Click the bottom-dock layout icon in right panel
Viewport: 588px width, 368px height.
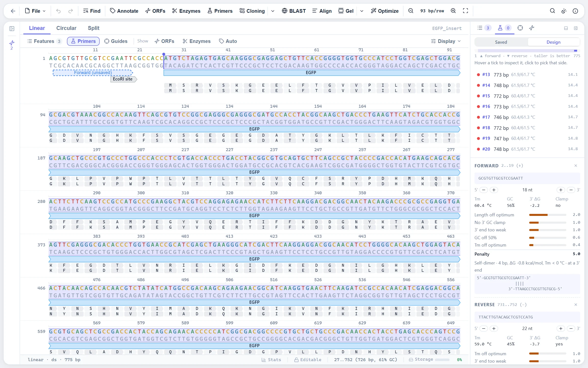pyautogui.click(x=566, y=28)
